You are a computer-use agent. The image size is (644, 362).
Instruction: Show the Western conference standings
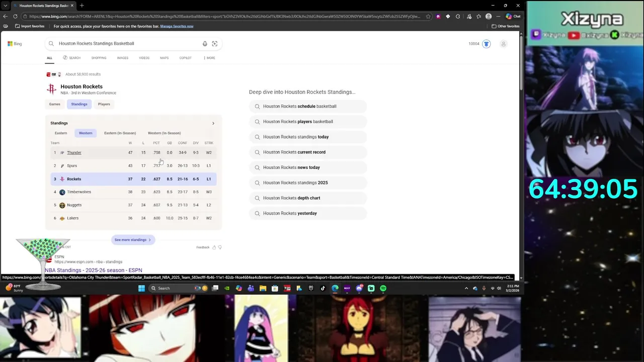[86, 133]
